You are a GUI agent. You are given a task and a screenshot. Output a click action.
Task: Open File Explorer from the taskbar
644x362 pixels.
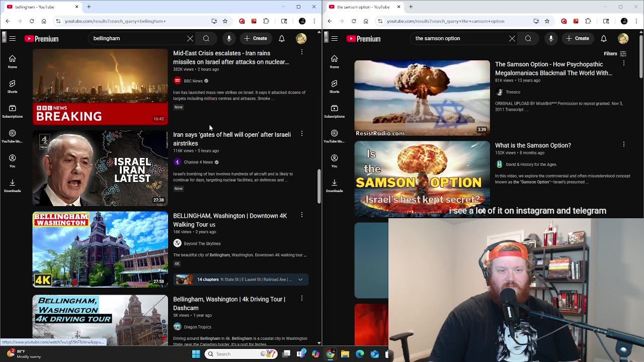345,354
